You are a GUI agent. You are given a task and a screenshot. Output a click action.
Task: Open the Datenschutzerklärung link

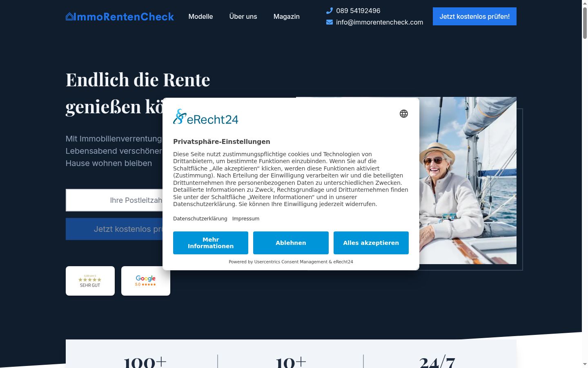200,219
